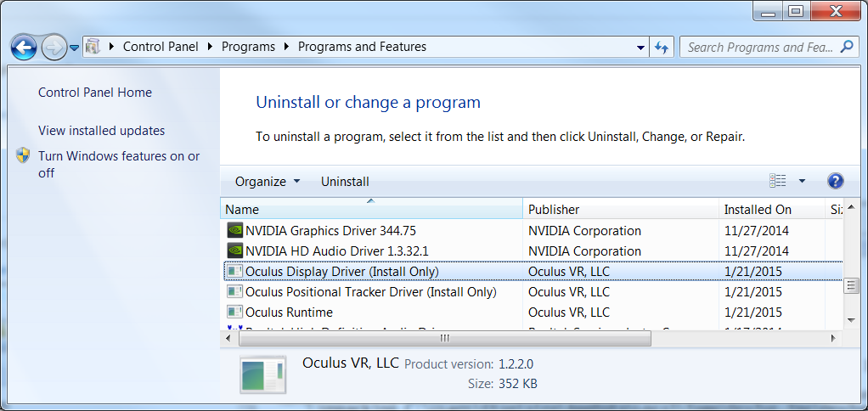The width and height of the screenshot is (868, 411).
Task: Click the change view icon in toolbar
Action: 778,181
